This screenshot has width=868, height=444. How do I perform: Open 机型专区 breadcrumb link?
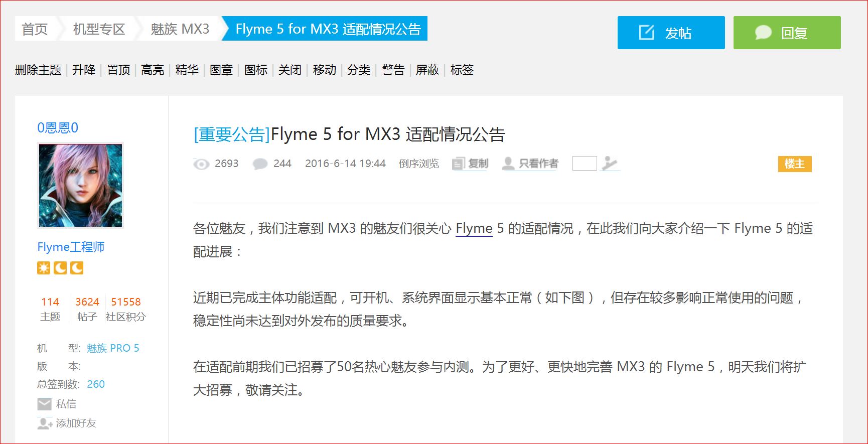pos(99,29)
